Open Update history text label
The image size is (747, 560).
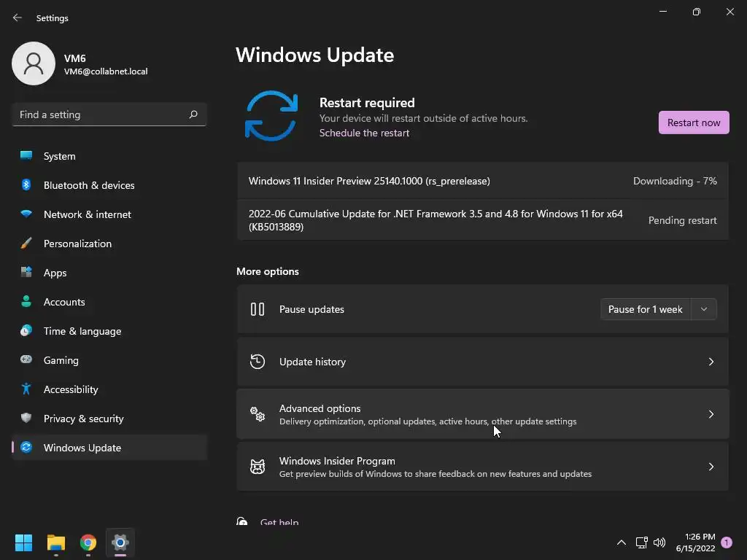(312, 362)
